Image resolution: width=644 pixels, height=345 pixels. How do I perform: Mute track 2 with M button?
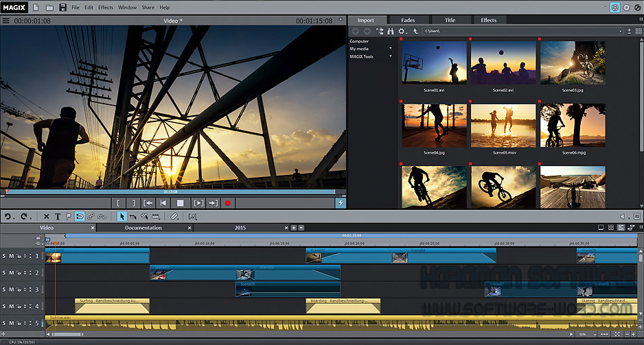tap(11, 273)
